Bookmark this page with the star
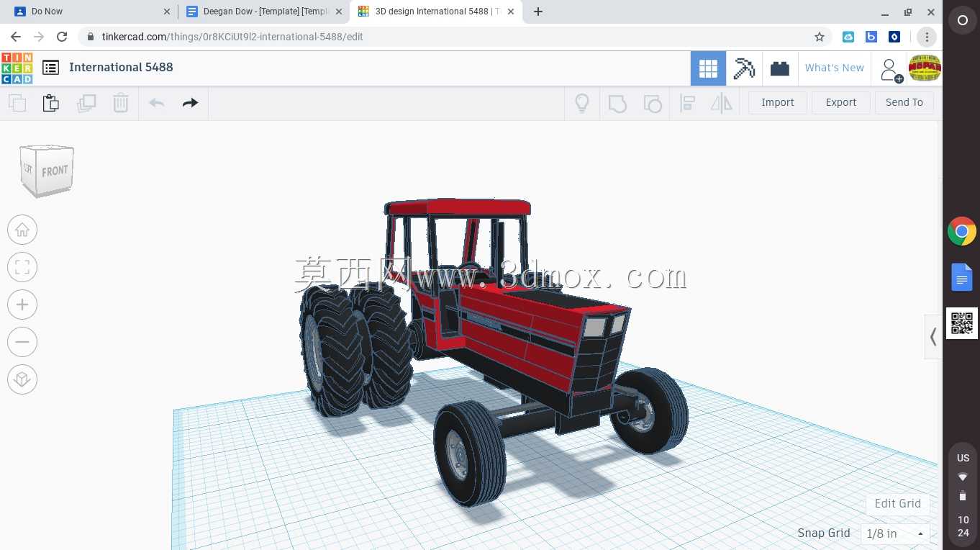 click(x=819, y=37)
